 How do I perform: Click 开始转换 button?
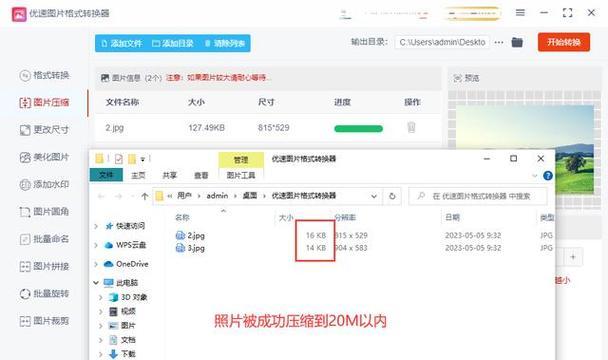[564, 42]
